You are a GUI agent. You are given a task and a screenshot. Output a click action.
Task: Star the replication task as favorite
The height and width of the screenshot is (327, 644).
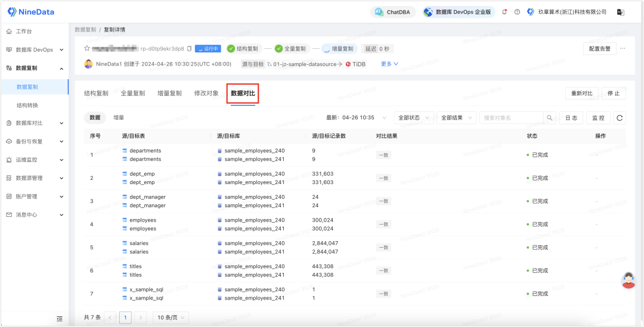point(87,48)
